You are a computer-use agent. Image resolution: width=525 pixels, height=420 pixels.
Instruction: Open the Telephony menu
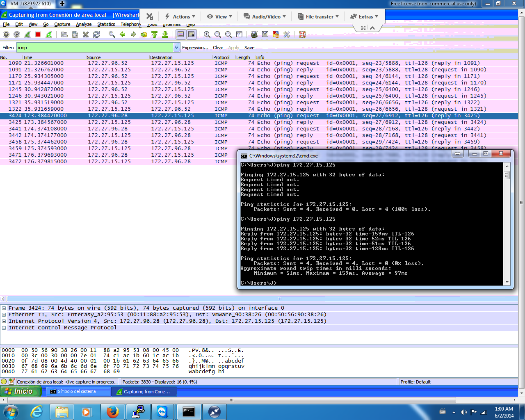coord(131,24)
